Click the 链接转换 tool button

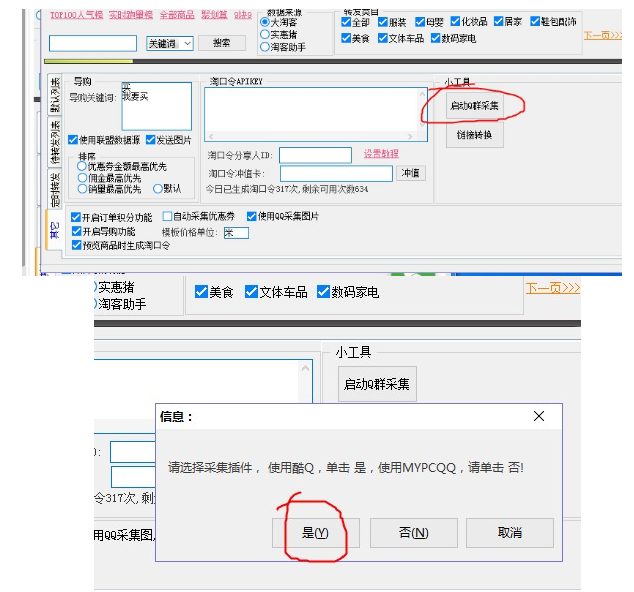[x=474, y=135]
